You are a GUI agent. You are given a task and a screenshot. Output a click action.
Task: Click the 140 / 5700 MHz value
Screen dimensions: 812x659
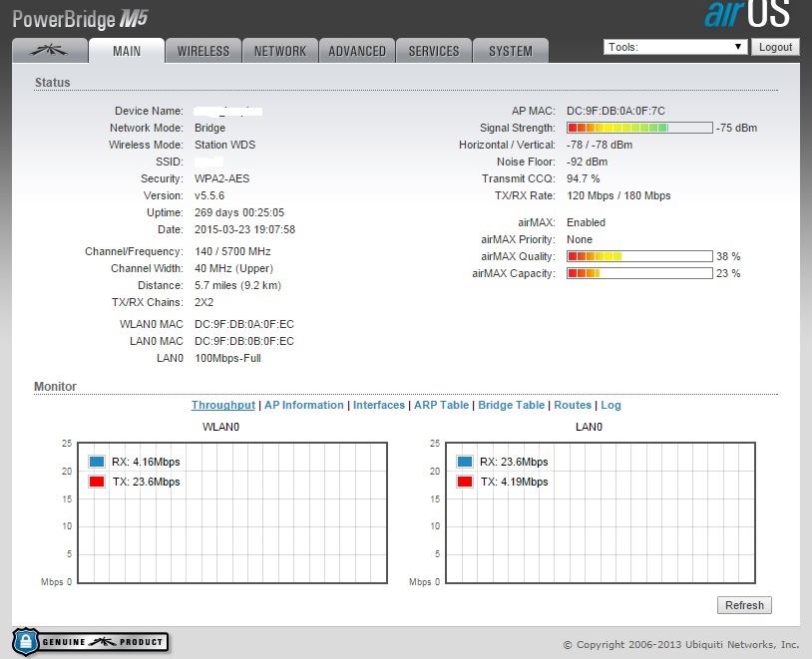(x=233, y=251)
